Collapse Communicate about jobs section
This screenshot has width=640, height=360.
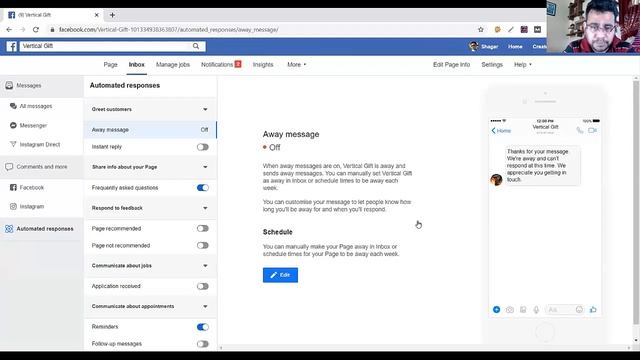pos(205,266)
